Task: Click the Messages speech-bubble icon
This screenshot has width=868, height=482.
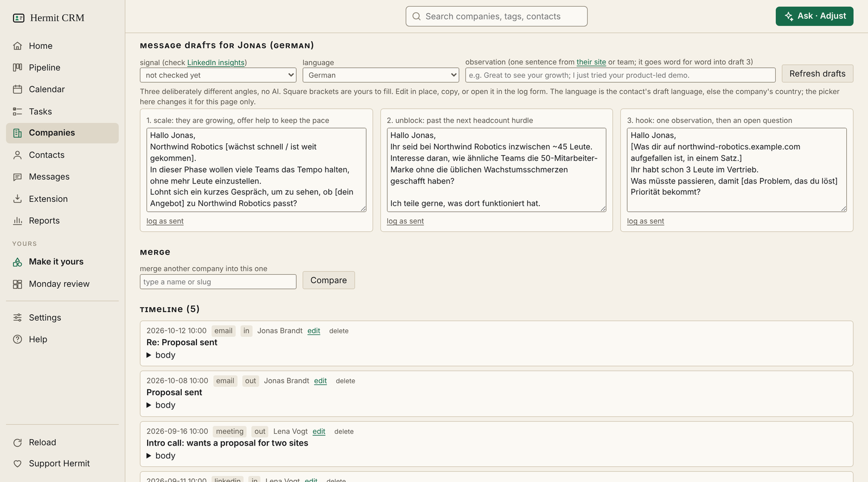Action: (x=17, y=177)
